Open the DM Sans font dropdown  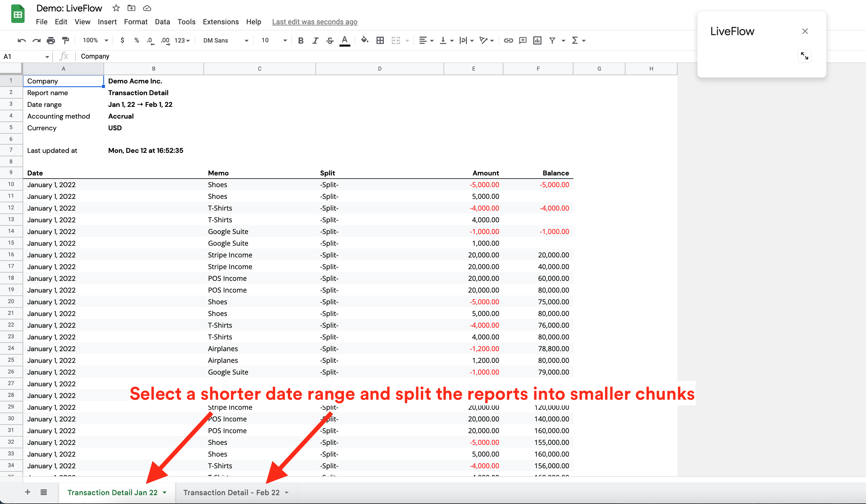(226, 40)
